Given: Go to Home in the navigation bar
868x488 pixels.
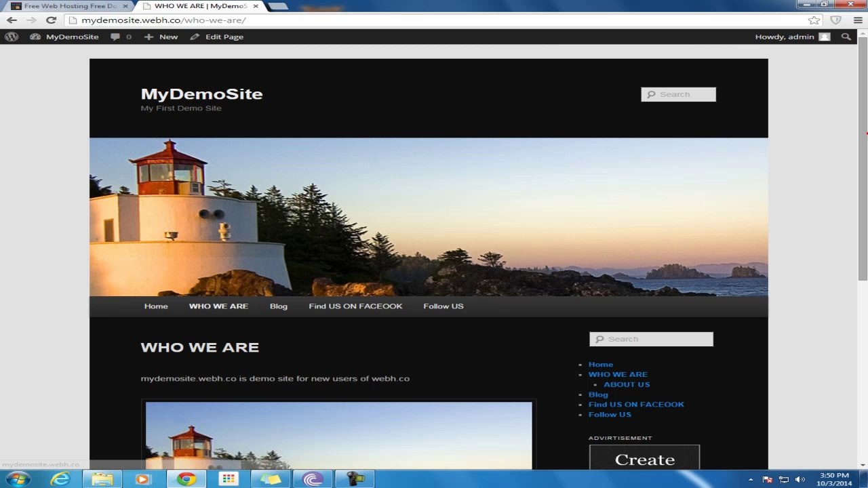Looking at the screenshot, I should [156, 306].
